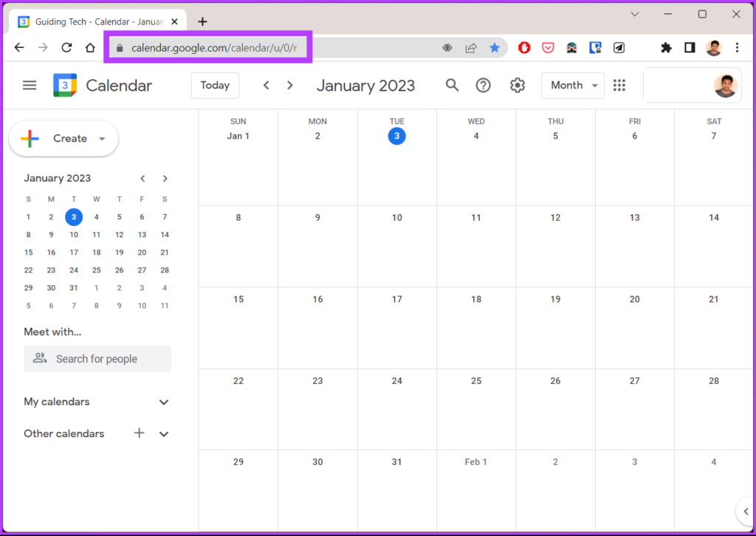Open Chrome extensions puzzle icon
Image resolution: width=756 pixels, height=536 pixels.
point(666,47)
